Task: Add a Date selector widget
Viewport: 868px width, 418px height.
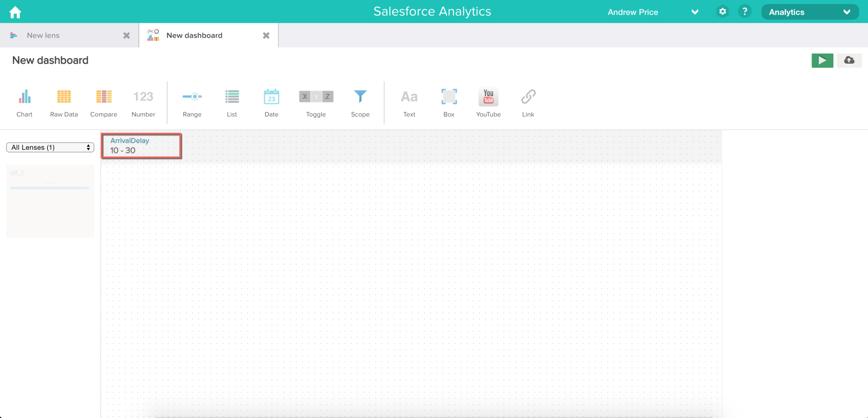Action: tap(271, 103)
